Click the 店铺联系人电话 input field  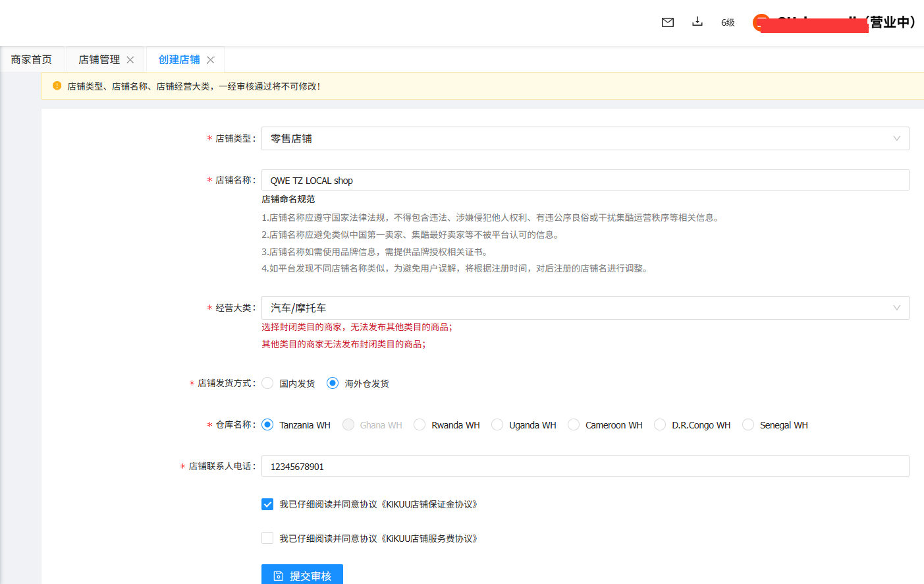click(x=585, y=466)
